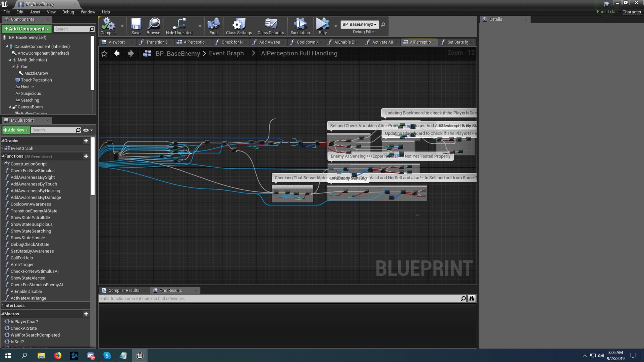Expand EventGraph in Graphs section
Viewport: 644px width, 362px height.
click(x=3, y=148)
